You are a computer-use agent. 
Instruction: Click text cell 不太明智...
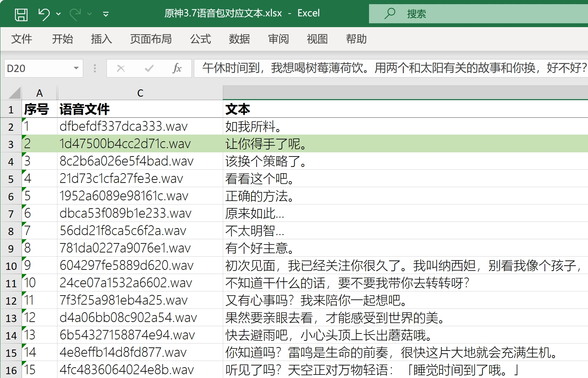tap(406, 231)
